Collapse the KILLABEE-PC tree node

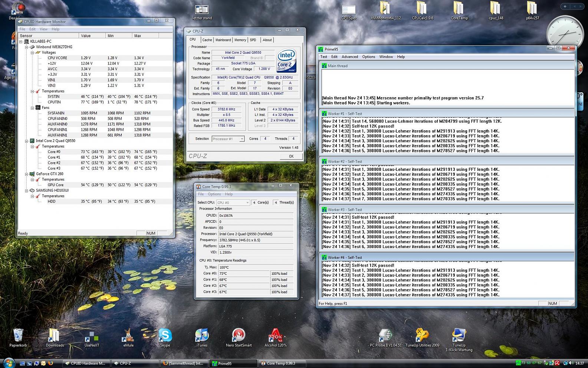21,42
